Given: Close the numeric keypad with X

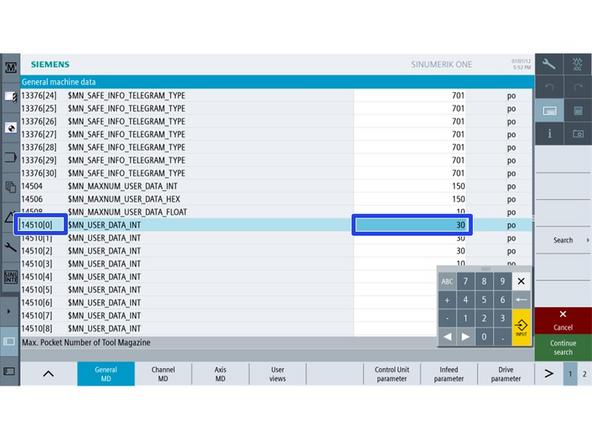Looking at the screenshot, I should coord(521,281).
